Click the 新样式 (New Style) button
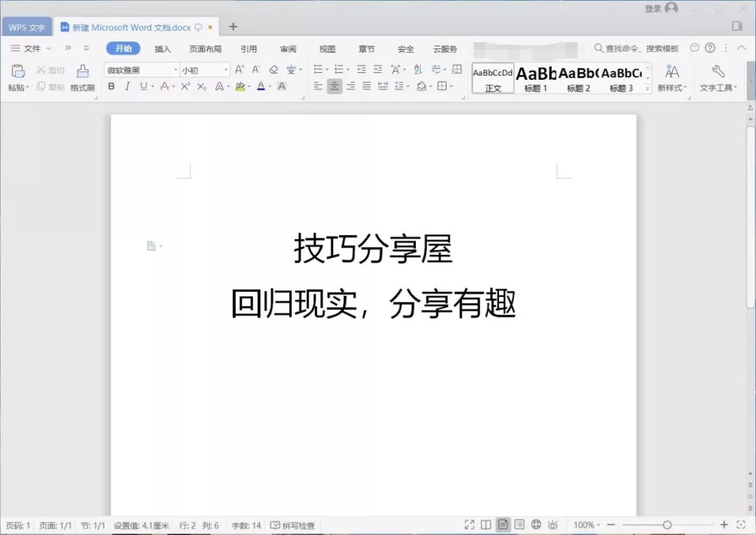Viewport: 756px width, 535px height. click(671, 77)
